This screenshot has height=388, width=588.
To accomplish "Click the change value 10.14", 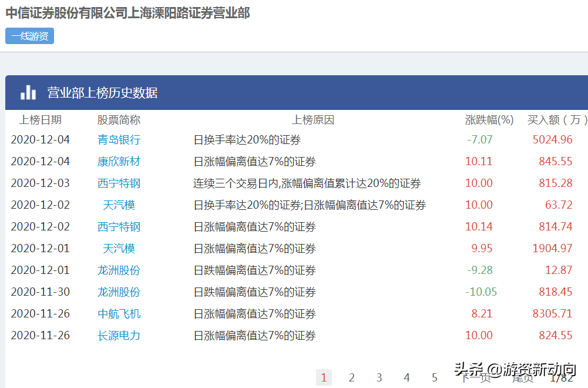I will [479, 227].
